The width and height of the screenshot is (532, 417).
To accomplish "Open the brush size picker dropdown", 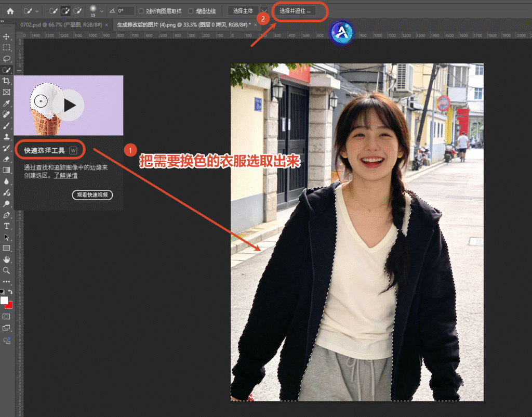I will (x=102, y=11).
